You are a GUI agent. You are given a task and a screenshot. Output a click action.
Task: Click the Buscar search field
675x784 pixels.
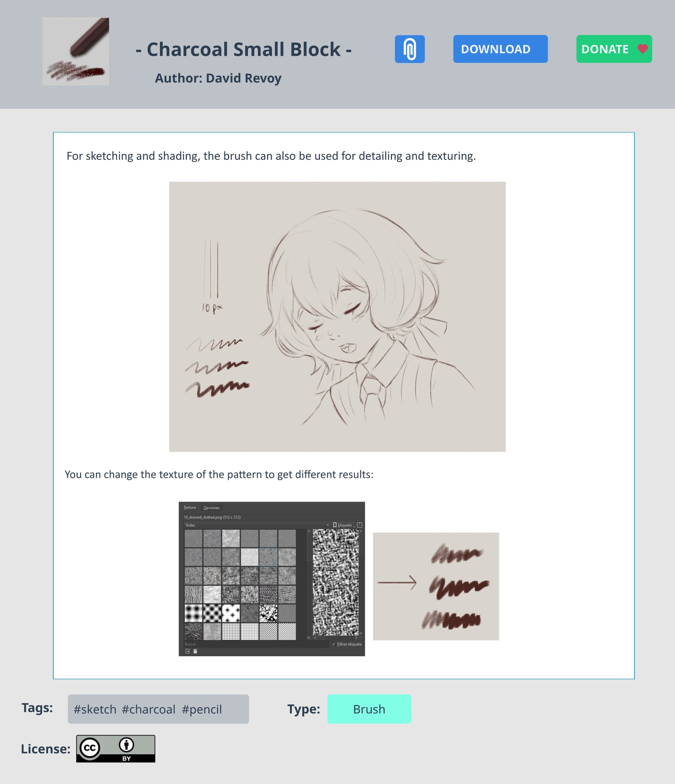256,644
